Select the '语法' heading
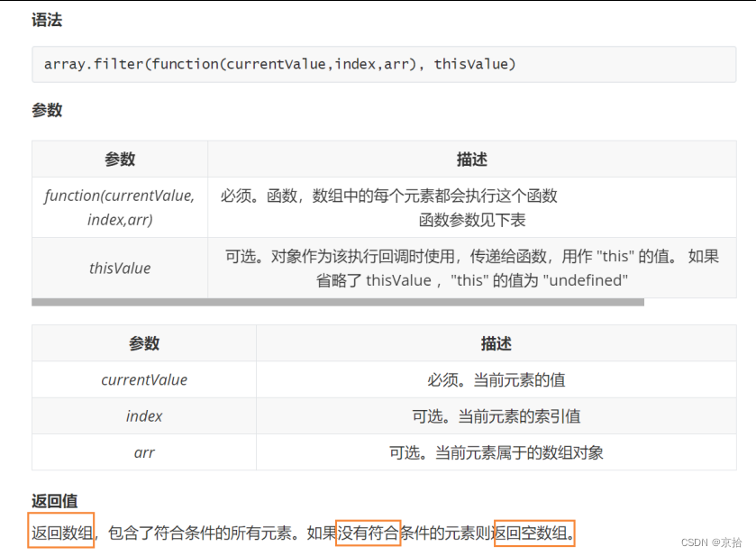756x556 pixels. tap(47, 20)
